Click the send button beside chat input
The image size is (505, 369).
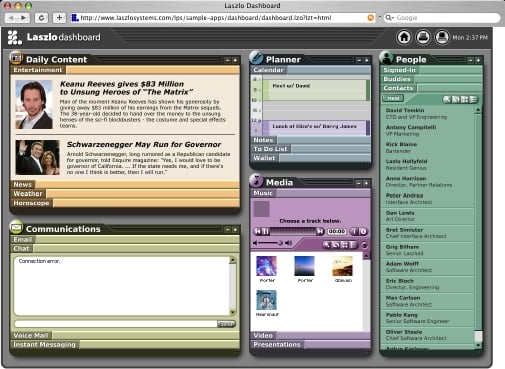(226, 324)
